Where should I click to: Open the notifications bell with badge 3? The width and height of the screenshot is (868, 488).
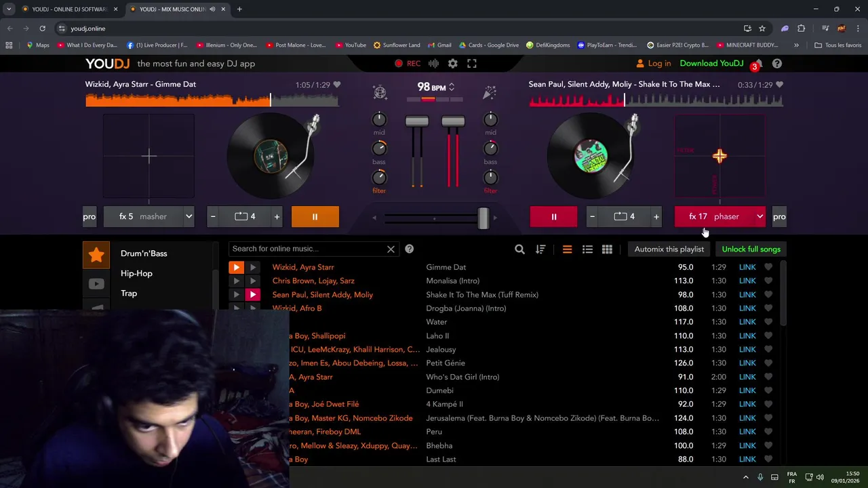click(758, 64)
